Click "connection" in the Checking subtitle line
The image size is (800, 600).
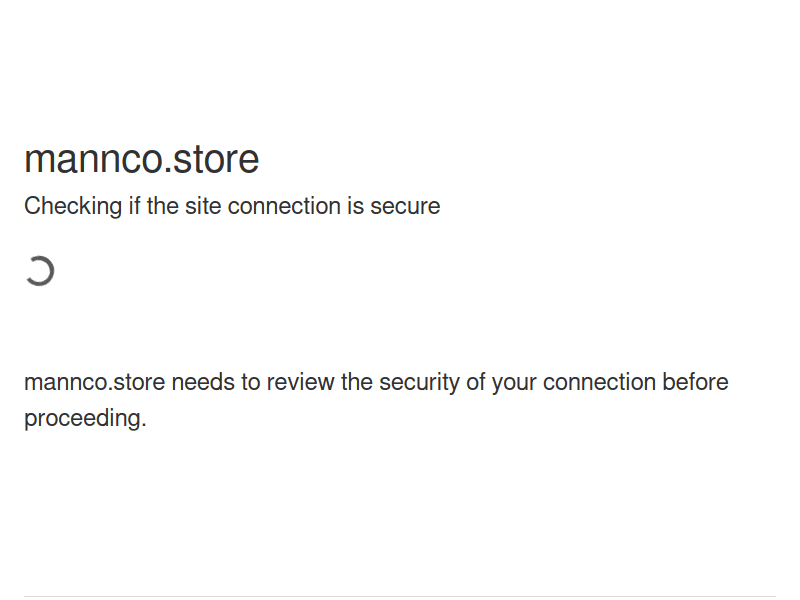point(284,207)
